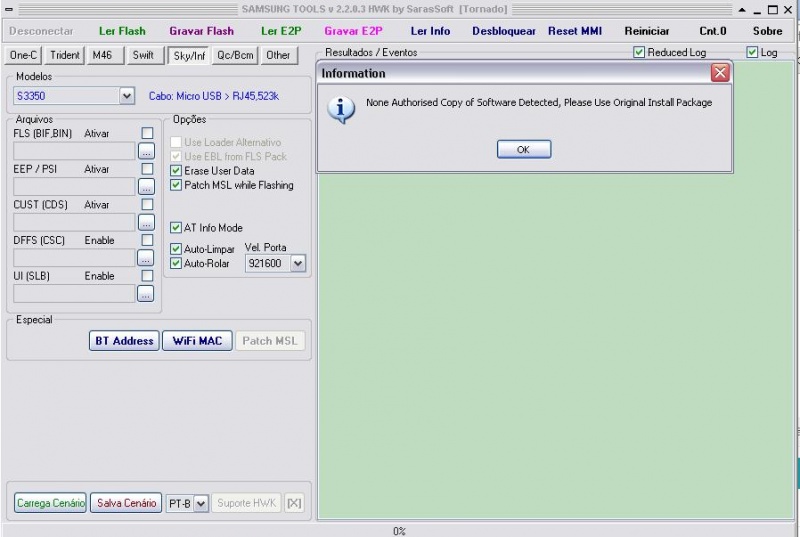Select the Swift tab
Viewport: 800px width, 537px height.
click(145, 55)
